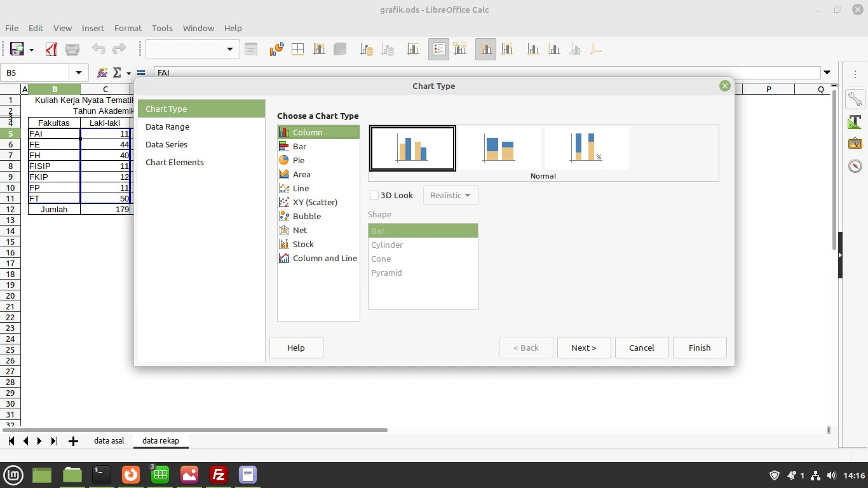This screenshot has width=868, height=488.
Task: Open the Insert menu
Action: click(x=93, y=28)
